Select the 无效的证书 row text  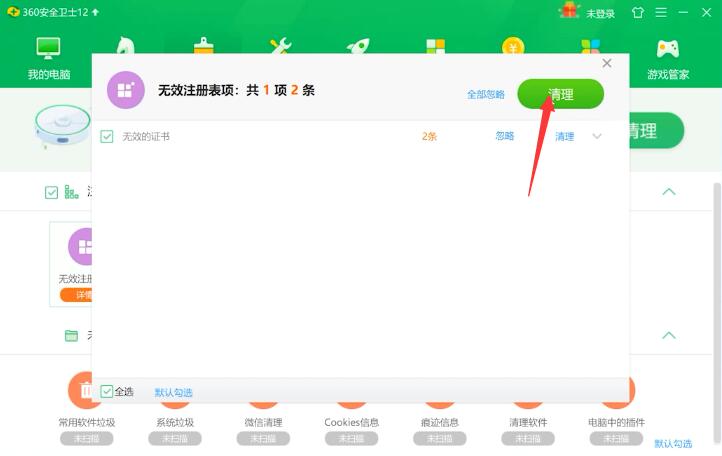tap(146, 136)
